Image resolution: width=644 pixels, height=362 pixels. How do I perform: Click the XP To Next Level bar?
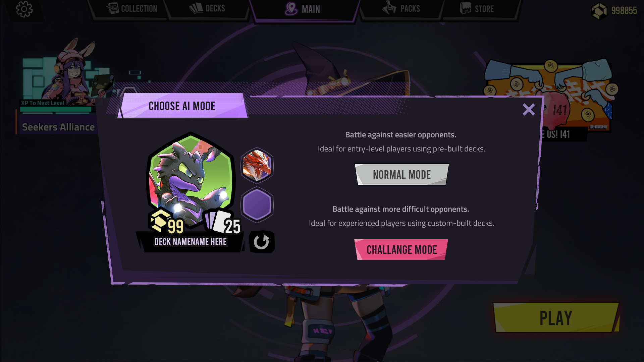[56, 109]
